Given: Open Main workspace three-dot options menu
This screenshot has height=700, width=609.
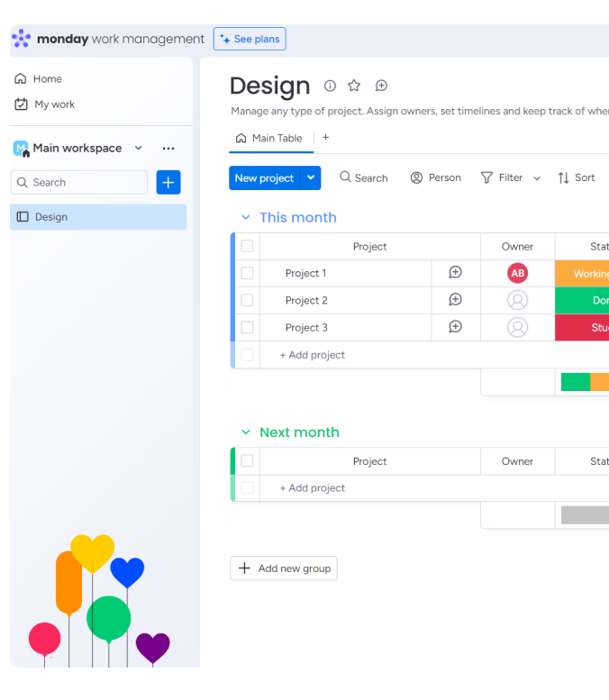Looking at the screenshot, I should 168,148.
